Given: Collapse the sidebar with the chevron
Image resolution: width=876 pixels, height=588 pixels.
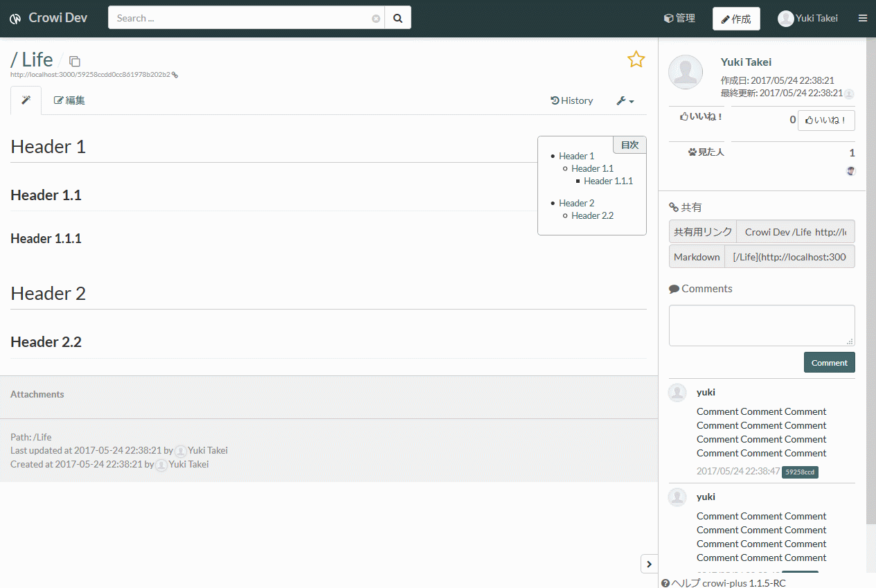Looking at the screenshot, I should pyautogui.click(x=649, y=564).
